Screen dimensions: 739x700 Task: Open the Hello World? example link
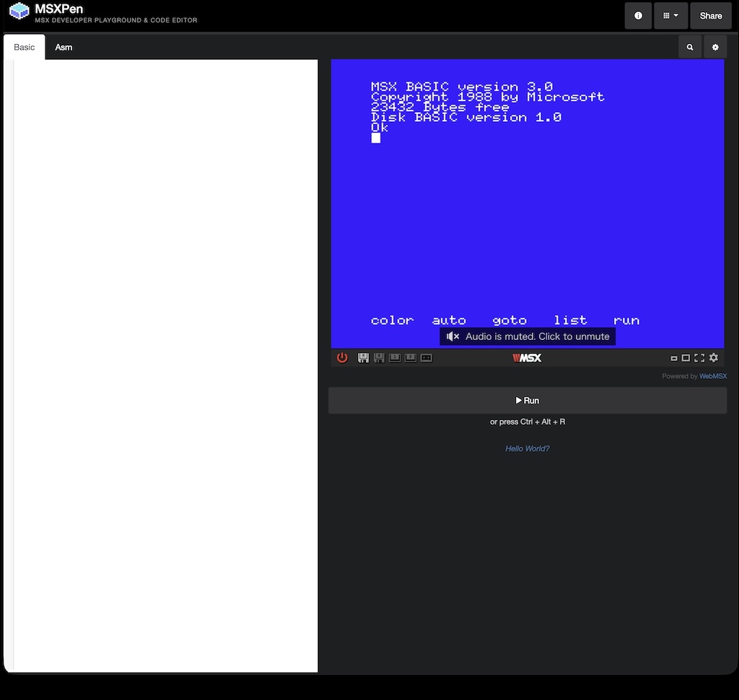(x=527, y=448)
